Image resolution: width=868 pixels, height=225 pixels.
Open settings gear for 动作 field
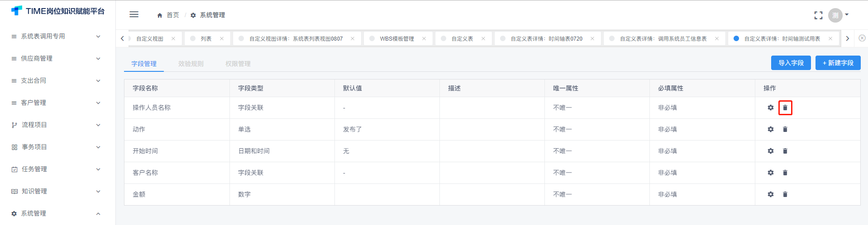pos(771,129)
